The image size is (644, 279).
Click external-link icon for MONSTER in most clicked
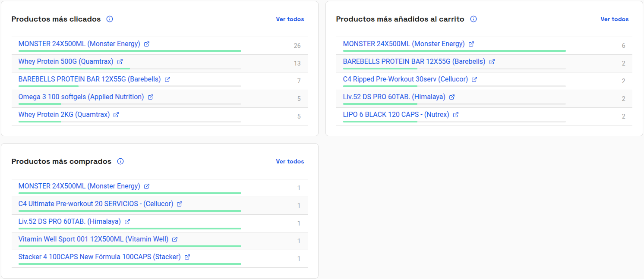tap(147, 44)
